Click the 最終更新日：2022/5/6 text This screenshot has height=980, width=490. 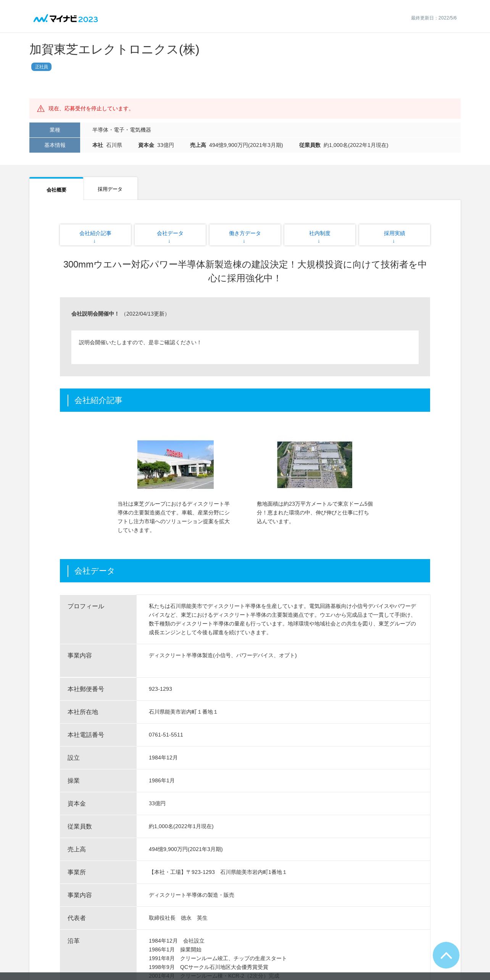coord(434,18)
